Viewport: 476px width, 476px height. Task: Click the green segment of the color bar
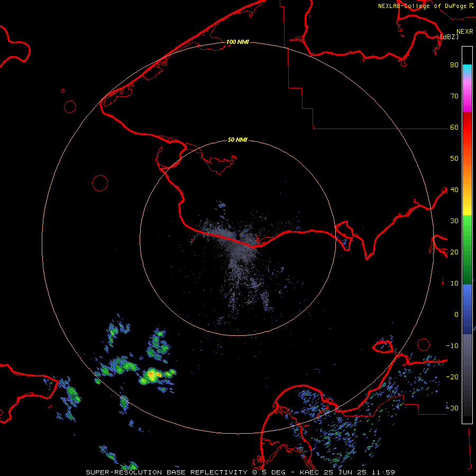467,250
